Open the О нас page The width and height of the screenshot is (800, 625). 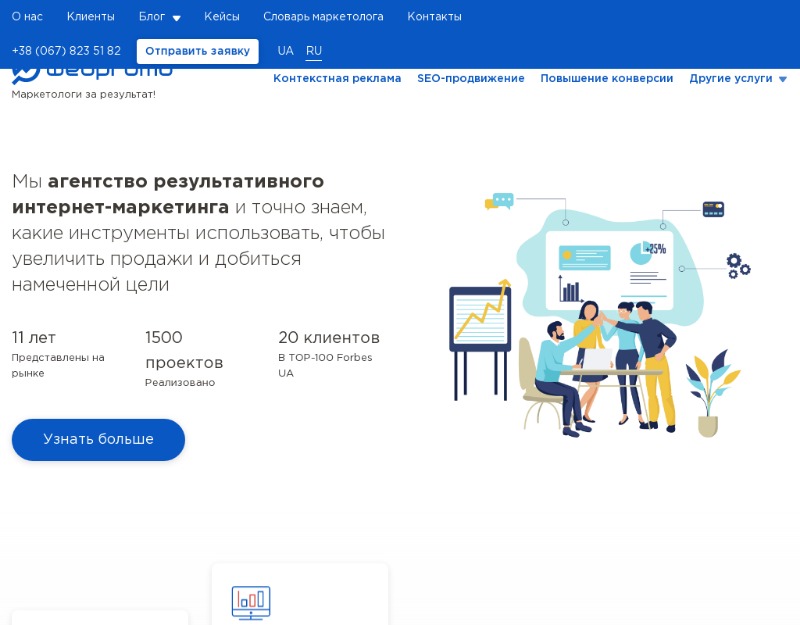tap(27, 16)
